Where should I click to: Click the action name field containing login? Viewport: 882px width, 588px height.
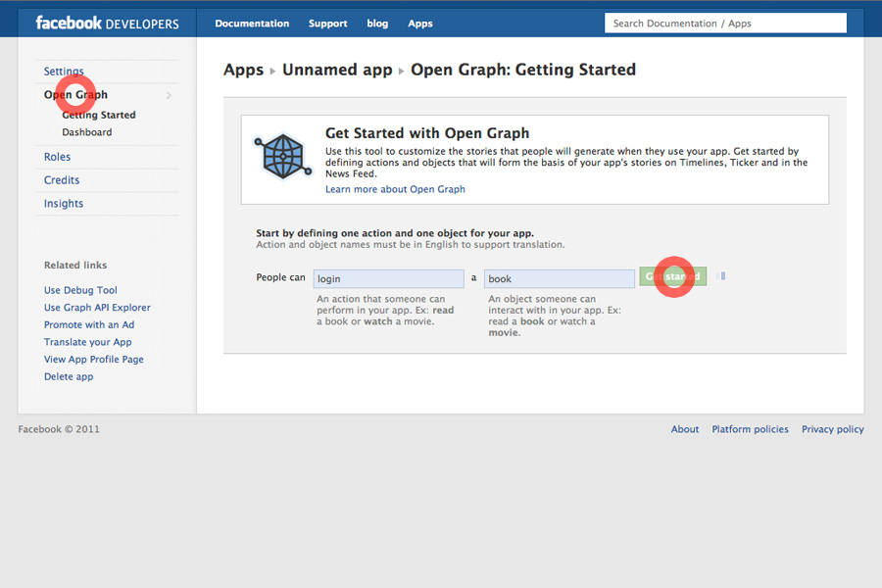pos(388,279)
